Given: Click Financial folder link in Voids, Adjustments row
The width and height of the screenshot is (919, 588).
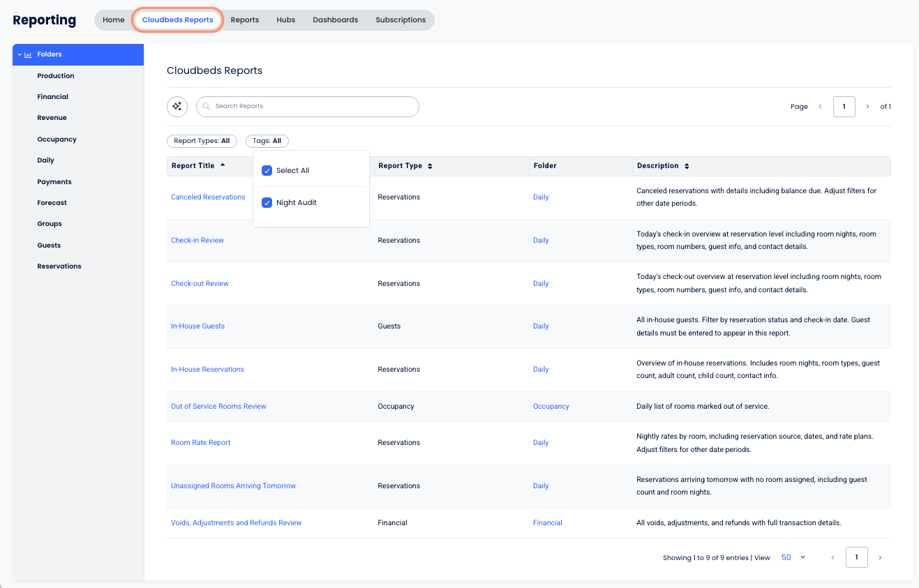Looking at the screenshot, I should [548, 522].
